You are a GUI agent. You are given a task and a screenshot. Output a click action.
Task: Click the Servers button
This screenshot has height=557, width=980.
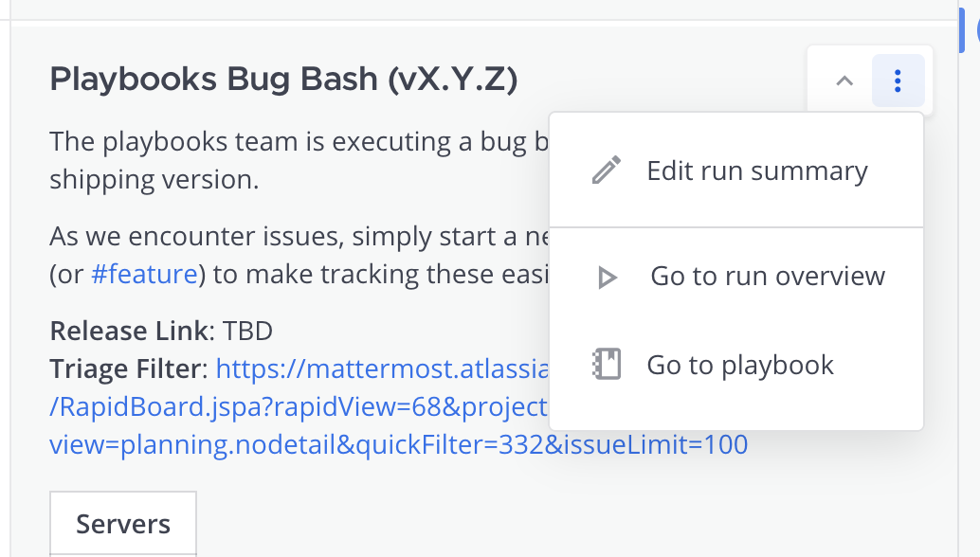coord(122,523)
